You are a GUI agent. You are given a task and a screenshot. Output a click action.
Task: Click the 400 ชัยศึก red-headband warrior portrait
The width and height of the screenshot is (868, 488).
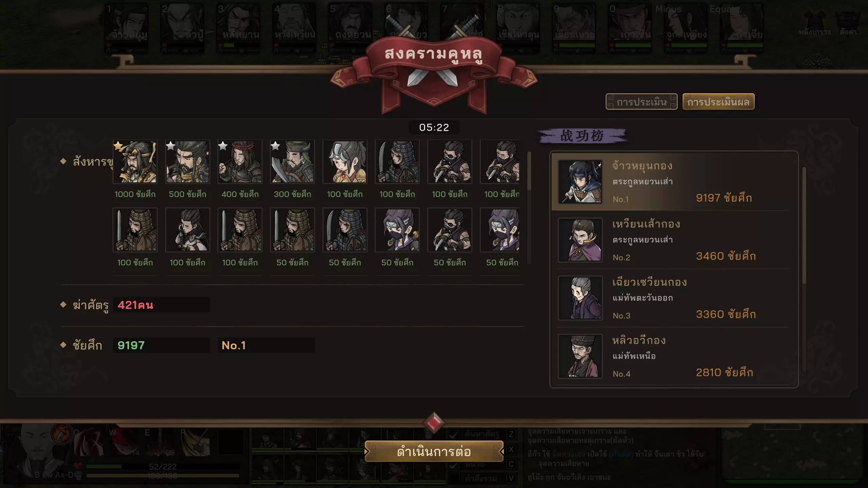point(240,162)
